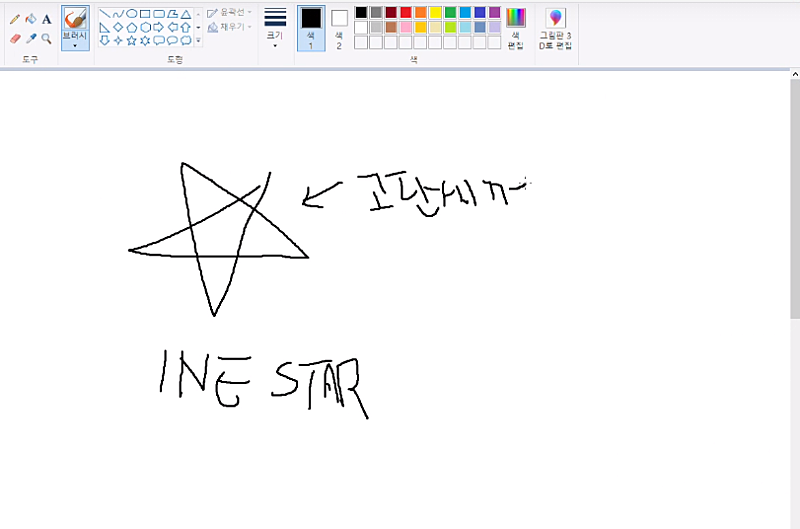Choose the Up arrow shape
The width and height of the screenshot is (800, 529).
[x=186, y=28]
